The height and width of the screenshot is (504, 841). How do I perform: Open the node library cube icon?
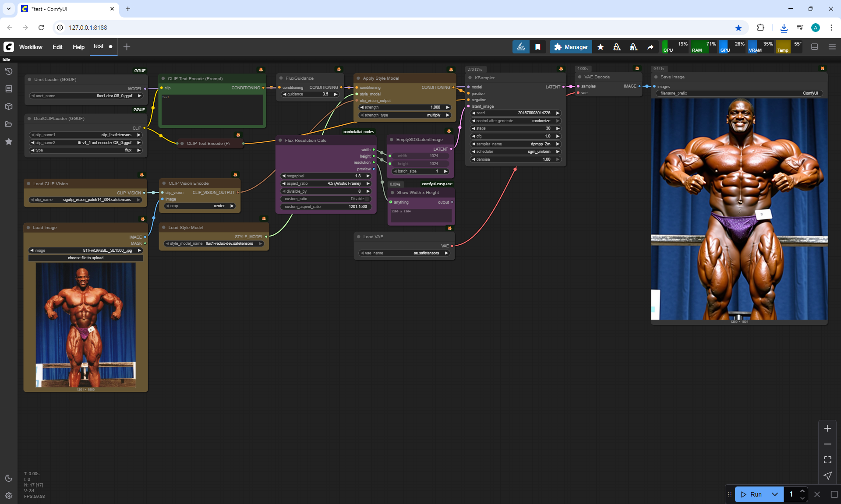8,106
